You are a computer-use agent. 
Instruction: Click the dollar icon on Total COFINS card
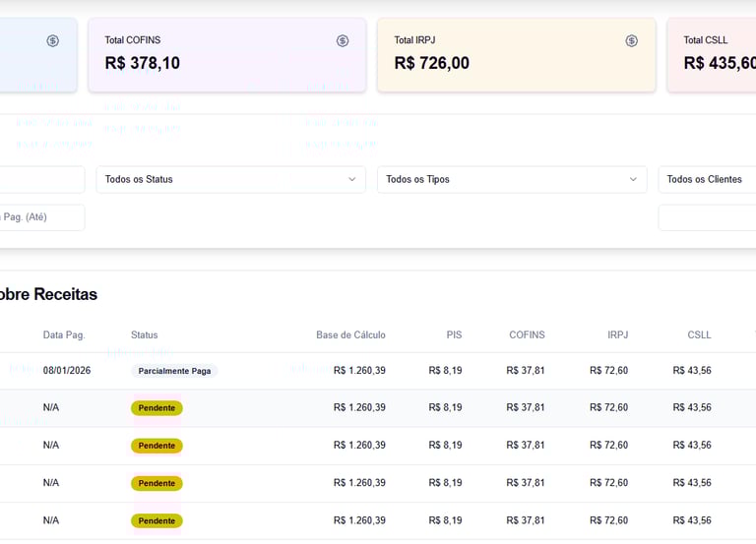pyautogui.click(x=343, y=40)
